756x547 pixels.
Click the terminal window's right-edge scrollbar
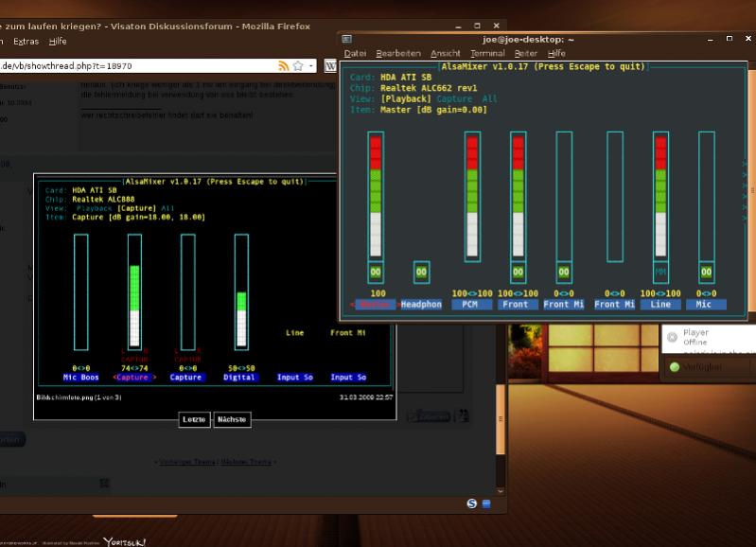(x=751, y=190)
